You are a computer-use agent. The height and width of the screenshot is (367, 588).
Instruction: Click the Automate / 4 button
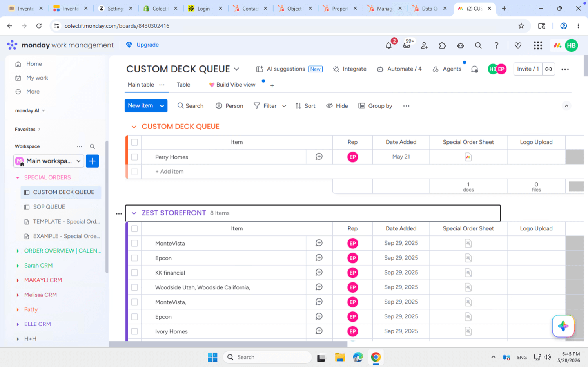pyautogui.click(x=399, y=69)
